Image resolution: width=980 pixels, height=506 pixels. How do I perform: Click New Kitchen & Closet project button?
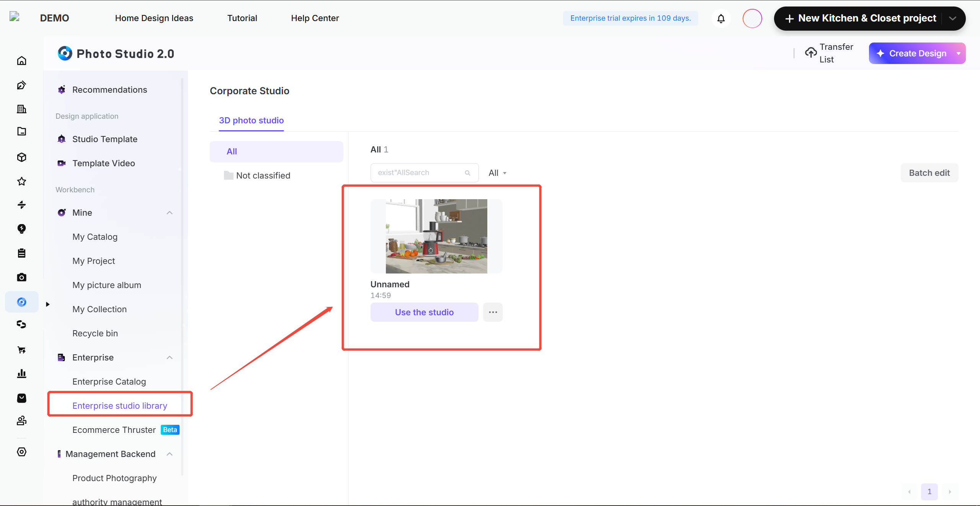860,18
